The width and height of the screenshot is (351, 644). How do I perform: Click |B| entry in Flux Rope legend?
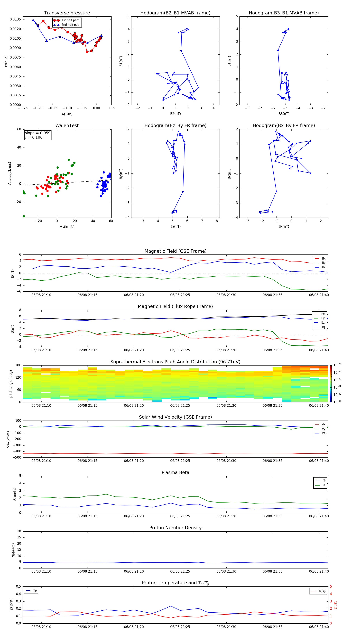pyautogui.click(x=320, y=327)
